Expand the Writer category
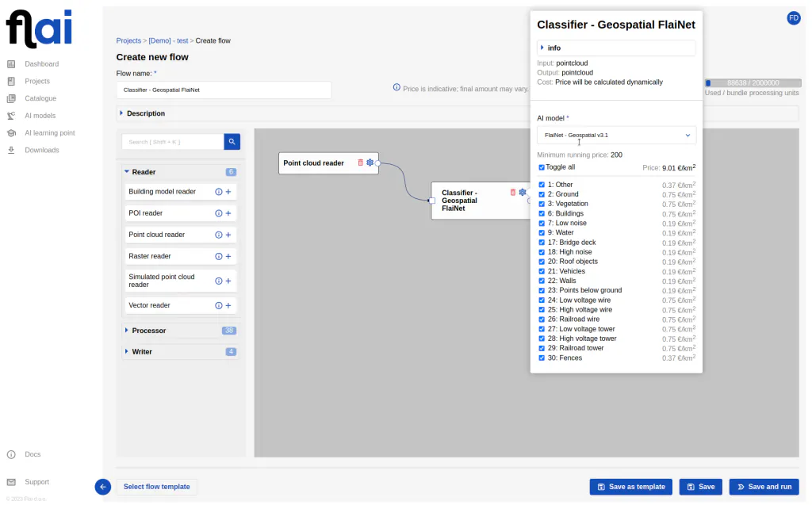Image resolution: width=812 pixels, height=505 pixels. (180, 352)
